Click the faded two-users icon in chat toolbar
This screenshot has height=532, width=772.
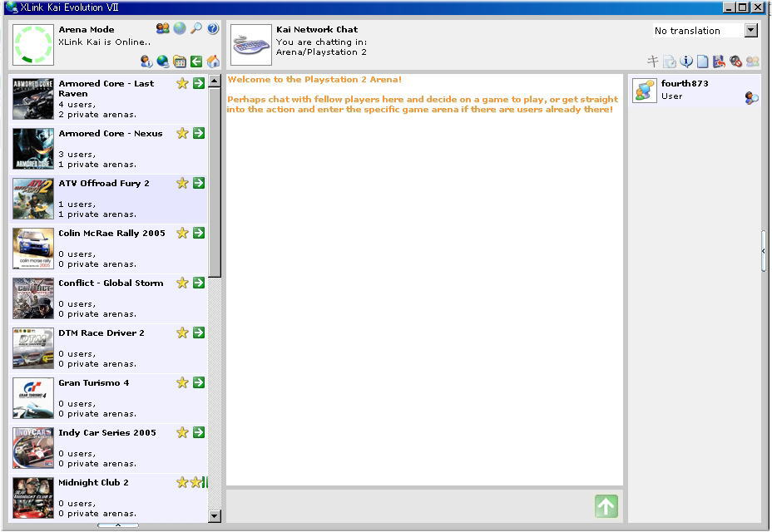click(752, 62)
